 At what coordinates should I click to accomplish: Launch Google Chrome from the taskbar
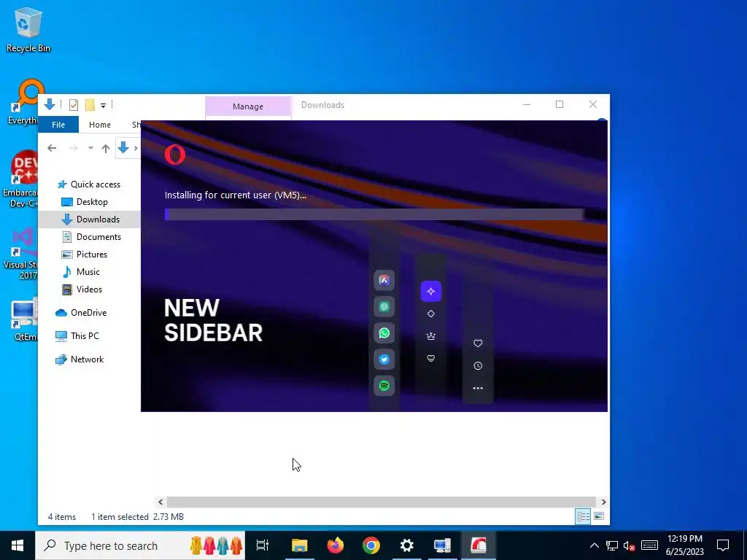371,545
